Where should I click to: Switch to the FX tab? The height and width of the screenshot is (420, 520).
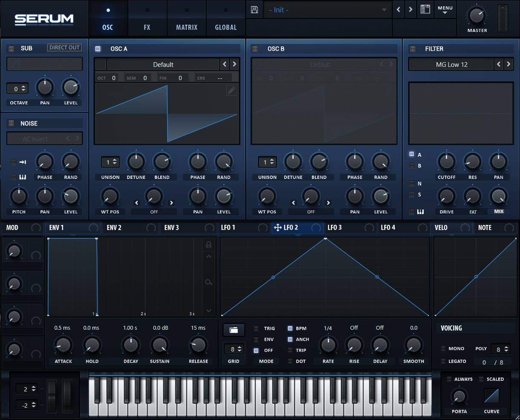click(147, 27)
